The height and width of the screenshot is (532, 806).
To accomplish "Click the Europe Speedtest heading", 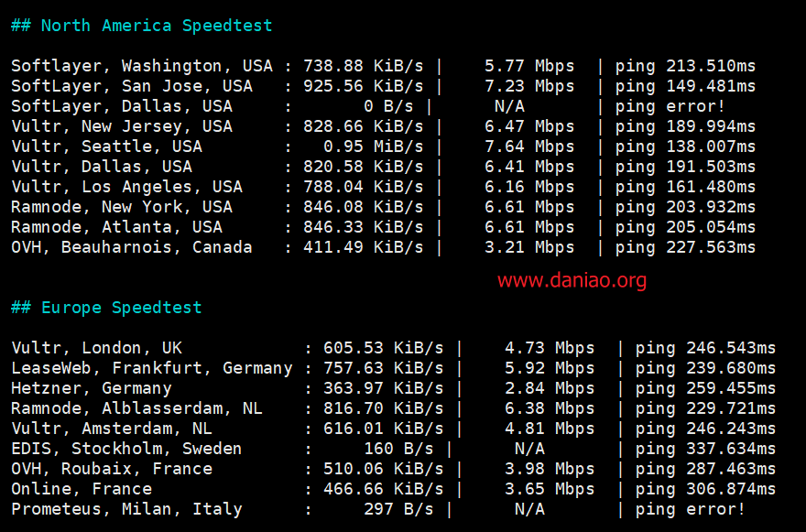I will point(106,308).
